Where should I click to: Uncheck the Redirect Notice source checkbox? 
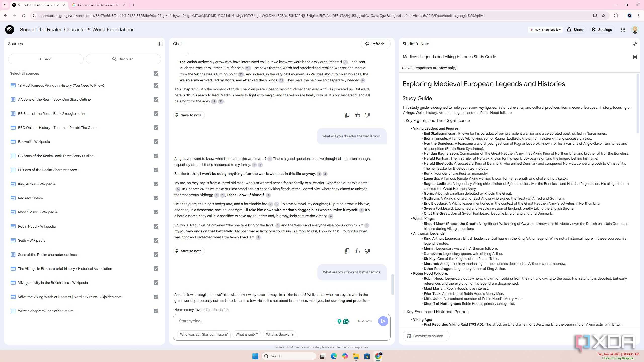[156, 198]
